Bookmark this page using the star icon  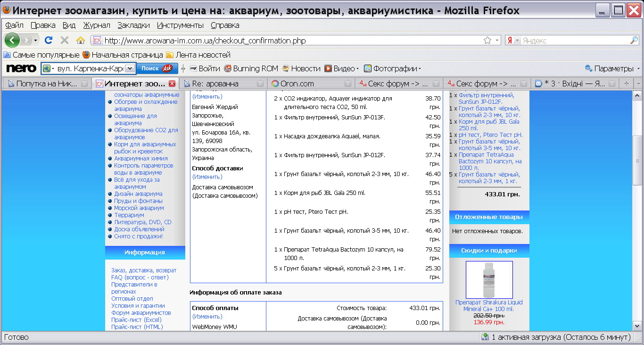point(487,41)
